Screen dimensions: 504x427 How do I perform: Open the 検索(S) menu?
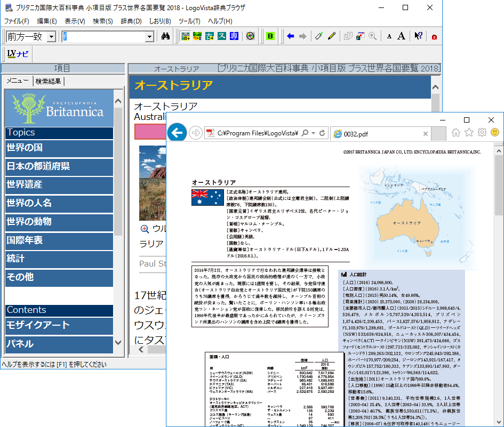tap(103, 21)
